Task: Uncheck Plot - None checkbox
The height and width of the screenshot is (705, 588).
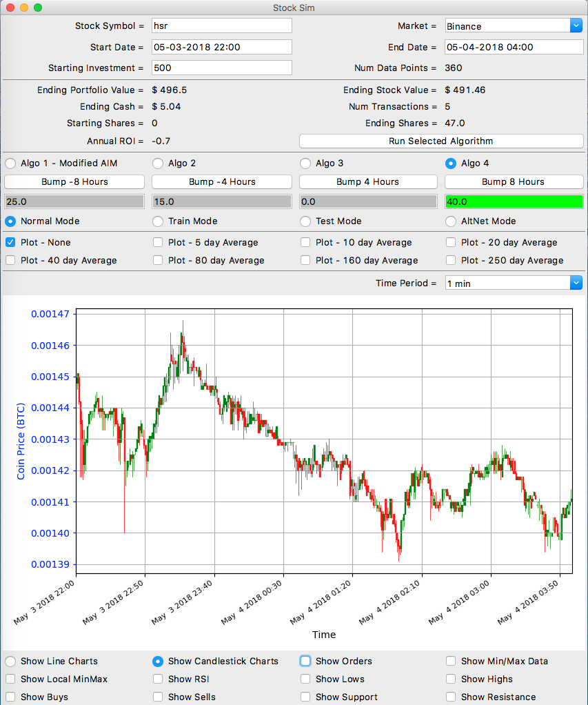Action: point(10,242)
